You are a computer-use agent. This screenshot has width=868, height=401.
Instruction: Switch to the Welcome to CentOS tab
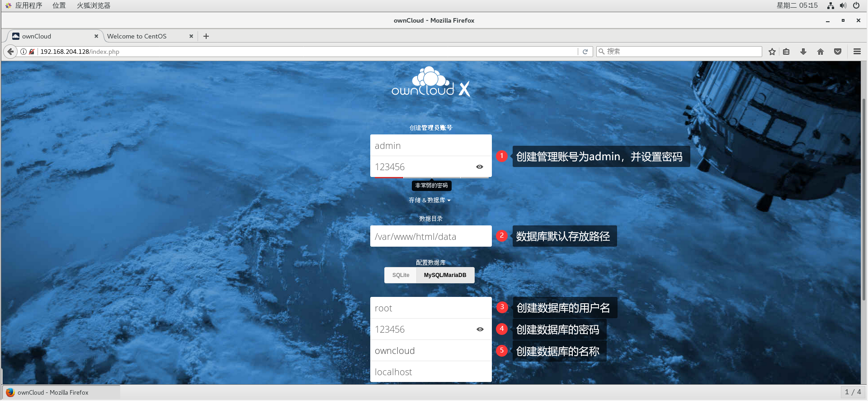149,36
